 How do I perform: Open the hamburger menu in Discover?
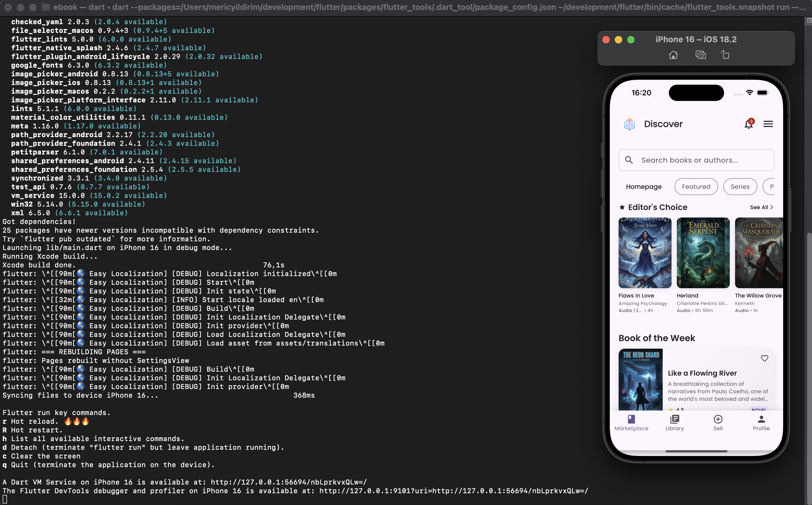768,124
